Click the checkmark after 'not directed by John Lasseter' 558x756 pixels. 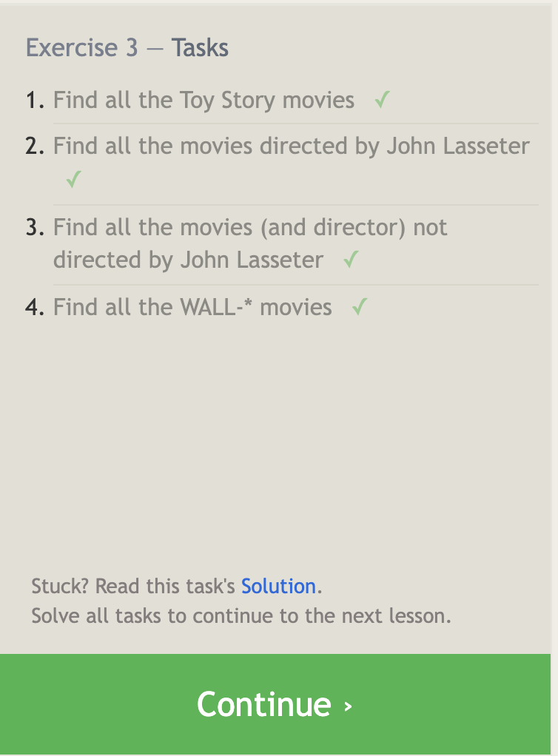point(352,260)
